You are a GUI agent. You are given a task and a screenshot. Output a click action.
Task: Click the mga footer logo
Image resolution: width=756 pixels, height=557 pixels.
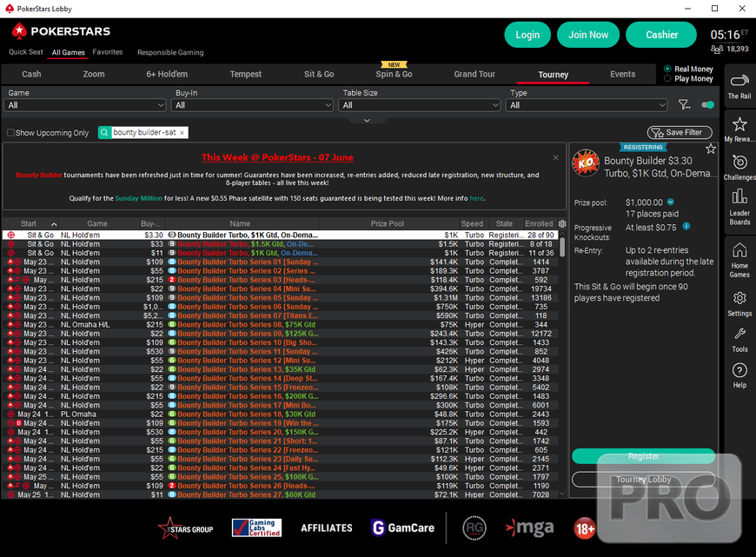[529, 528]
